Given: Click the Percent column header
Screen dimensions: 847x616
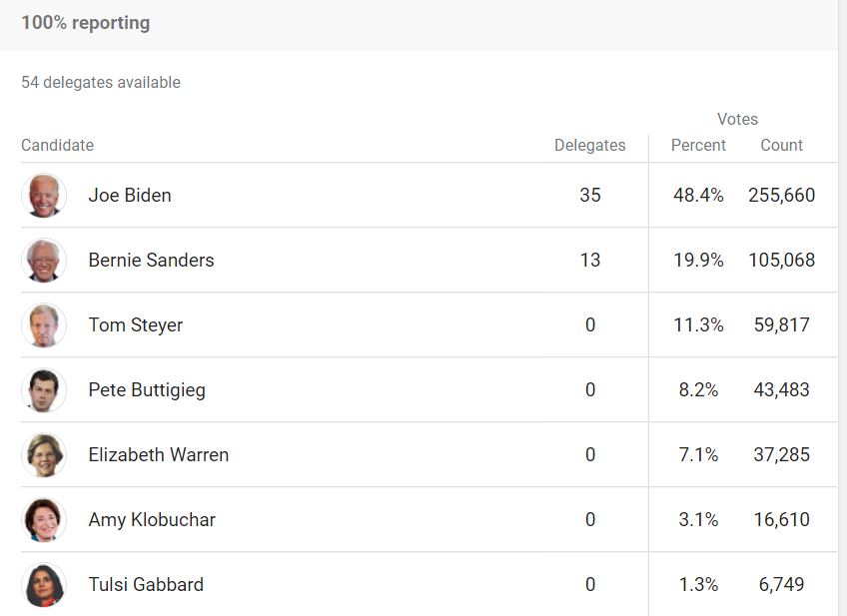Looking at the screenshot, I should tap(698, 145).
